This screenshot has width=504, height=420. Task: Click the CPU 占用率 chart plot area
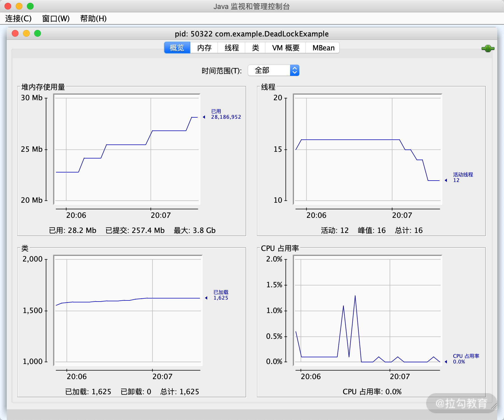pos(367,311)
